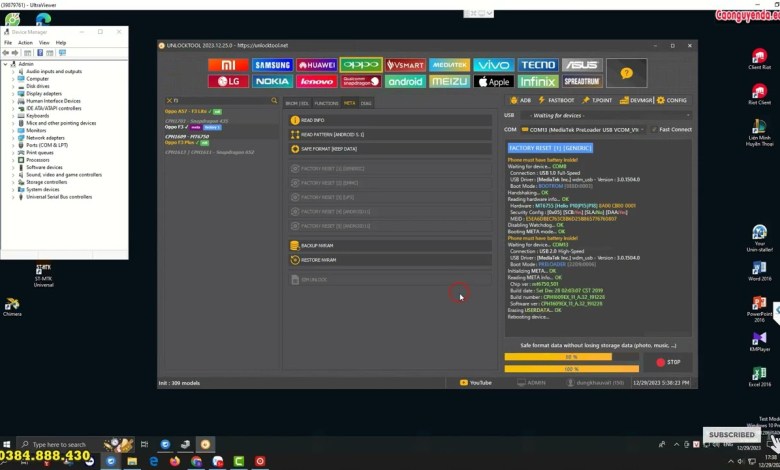Select the Qualcomm Snapdragon tile
The width and height of the screenshot is (780, 470).
361,81
